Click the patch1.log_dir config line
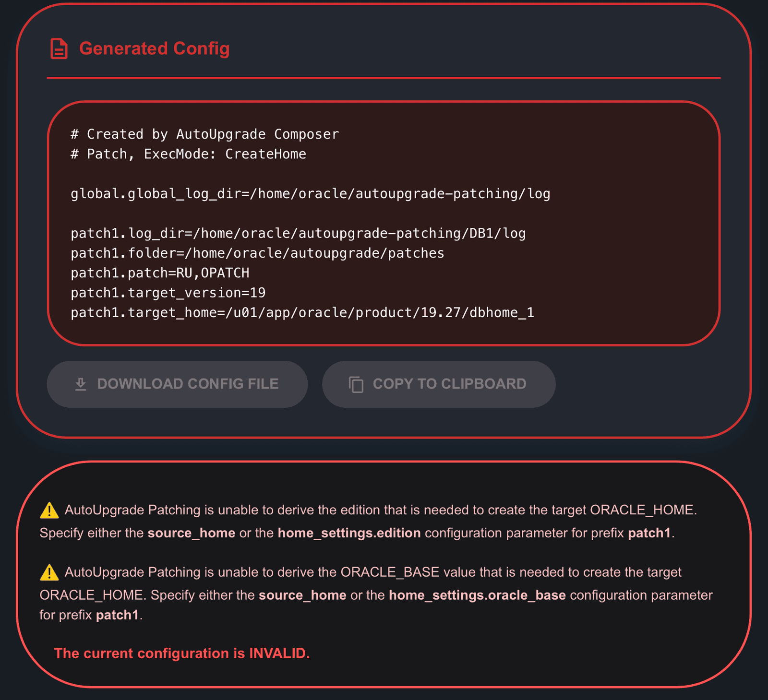This screenshot has width=768, height=700. [298, 233]
